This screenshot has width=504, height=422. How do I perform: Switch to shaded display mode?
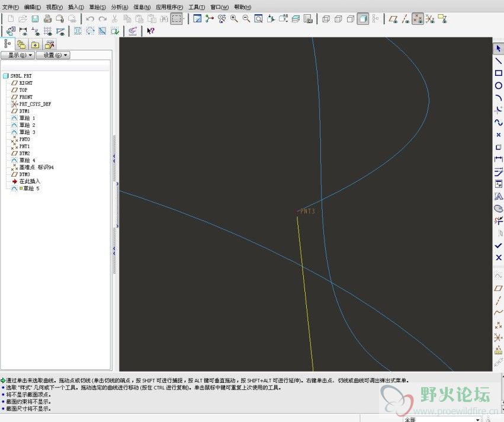click(x=362, y=19)
